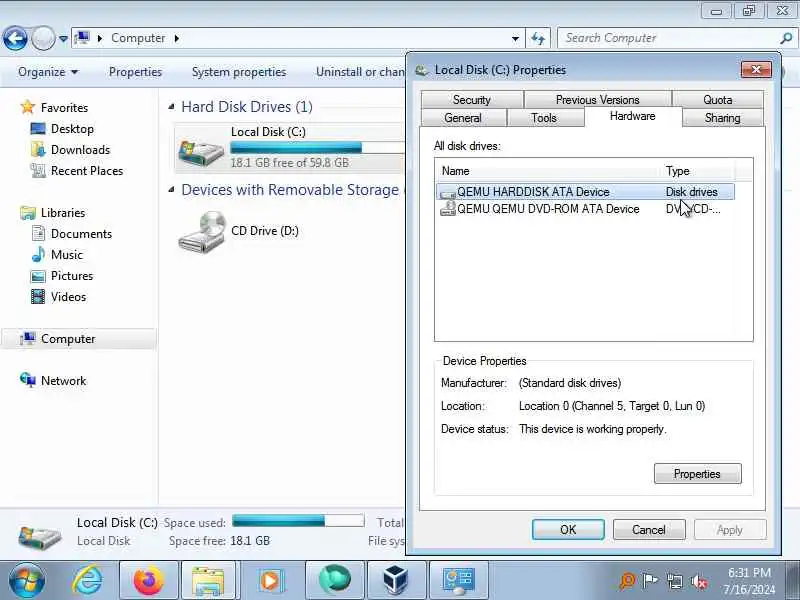The height and width of the screenshot is (600, 800).
Task: Click Uninstall or change a program
Action: click(360, 72)
